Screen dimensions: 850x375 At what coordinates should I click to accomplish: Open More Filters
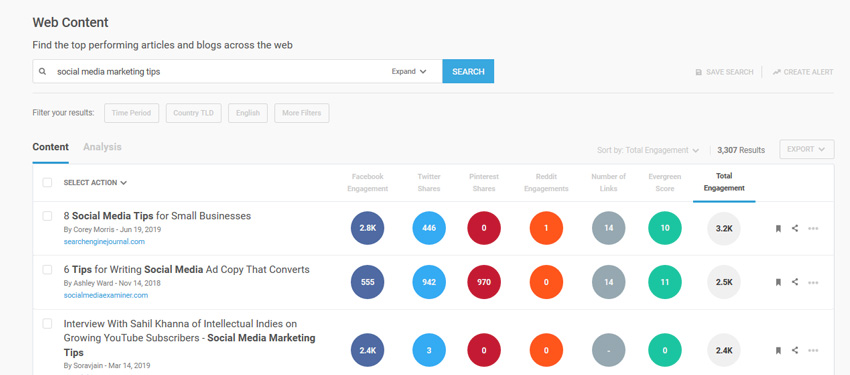[x=301, y=113]
